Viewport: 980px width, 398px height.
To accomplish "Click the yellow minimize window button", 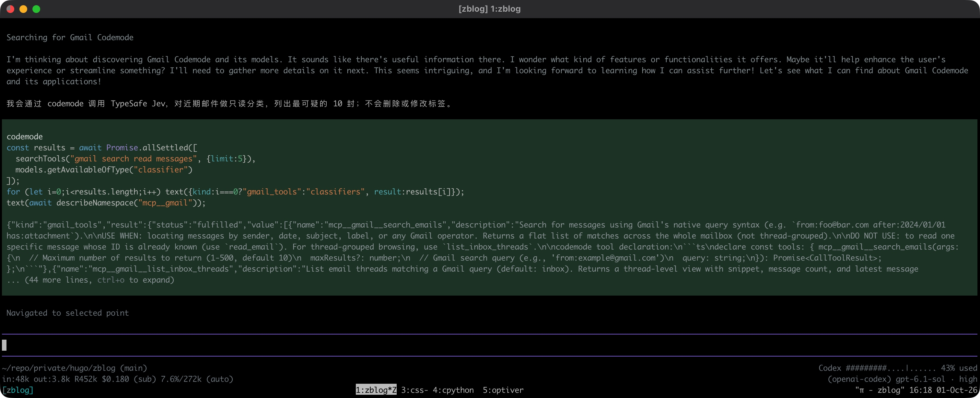I will click(23, 9).
